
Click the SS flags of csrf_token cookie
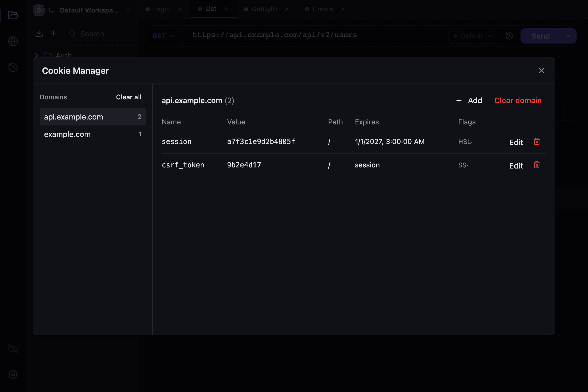[463, 165]
